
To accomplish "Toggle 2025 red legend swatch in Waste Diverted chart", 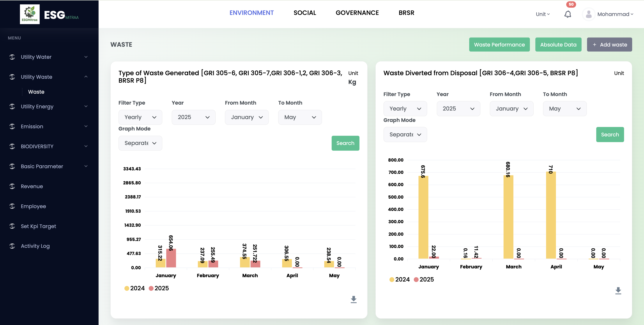I will coord(416,279).
